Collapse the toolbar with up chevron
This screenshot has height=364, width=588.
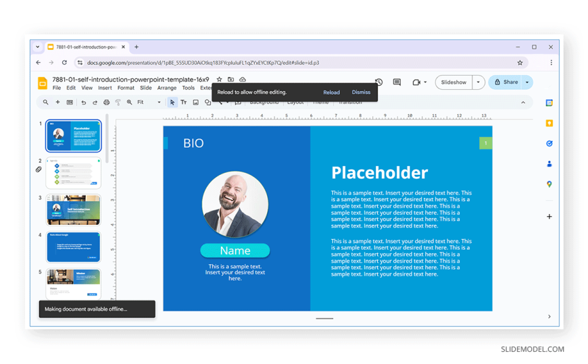(523, 103)
